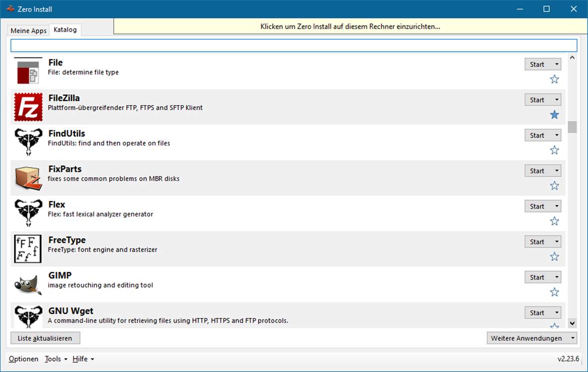The height and width of the screenshot is (372, 588).
Task: Switch to the Meine Apps tab
Action: click(28, 30)
